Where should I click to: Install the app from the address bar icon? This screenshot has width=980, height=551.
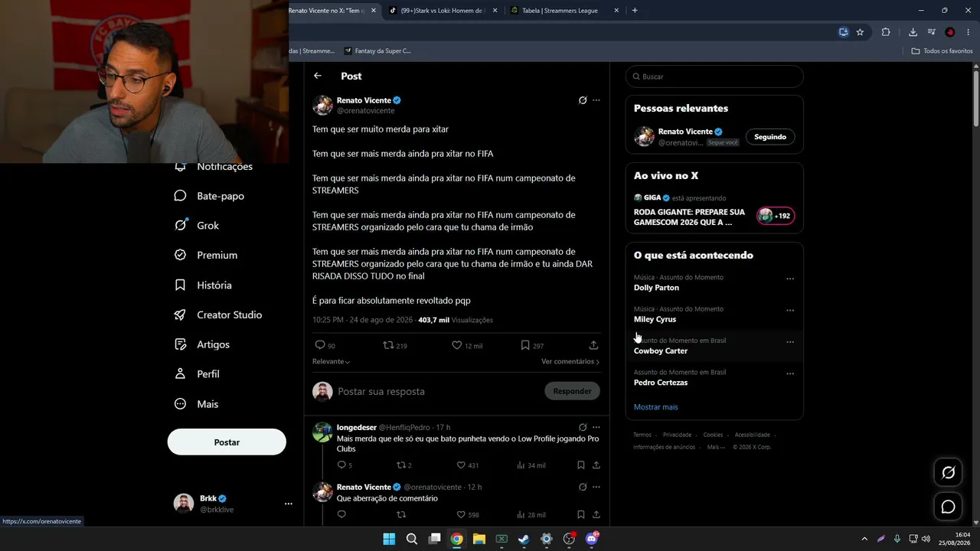(844, 32)
